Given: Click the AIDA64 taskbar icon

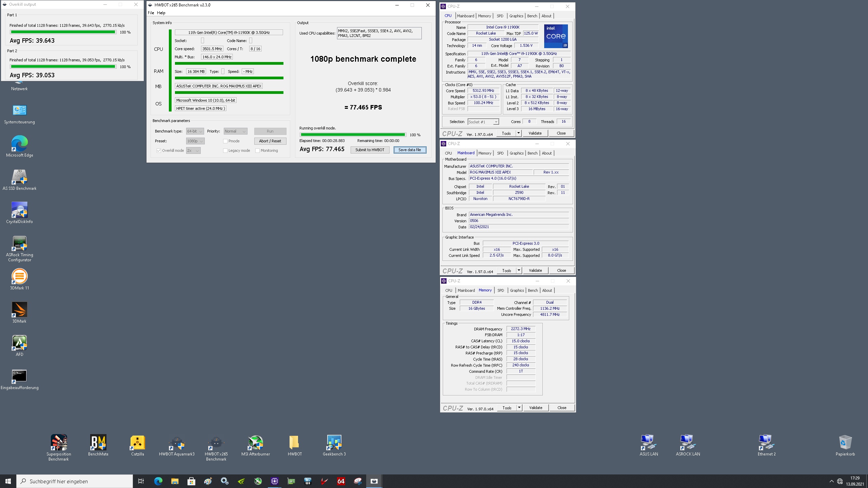Looking at the screenshot, I should point(341,481).
